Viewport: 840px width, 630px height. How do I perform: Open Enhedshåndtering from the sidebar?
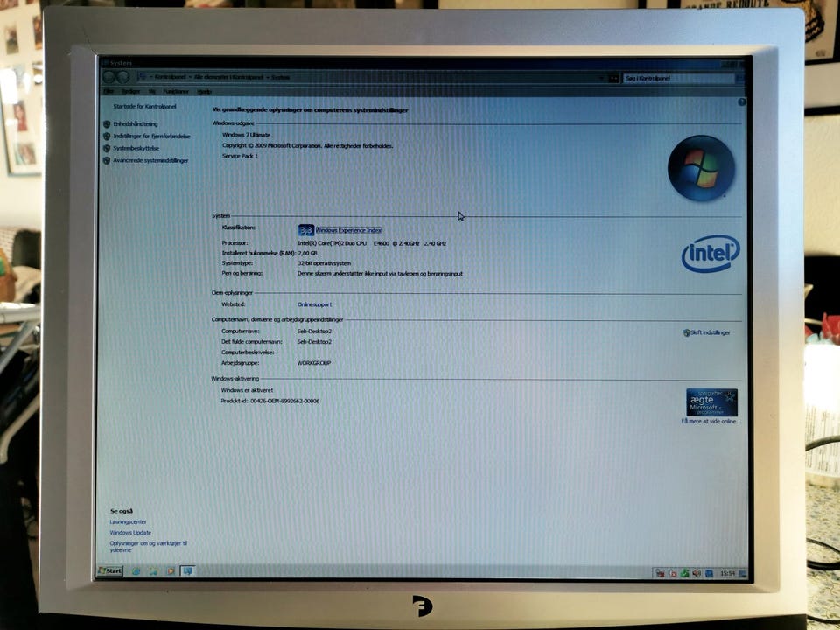(136, 123)
